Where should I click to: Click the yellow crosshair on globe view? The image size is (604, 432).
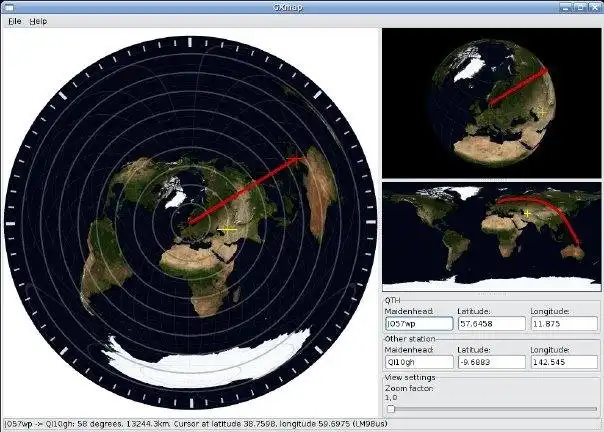[x=542, y=112]
